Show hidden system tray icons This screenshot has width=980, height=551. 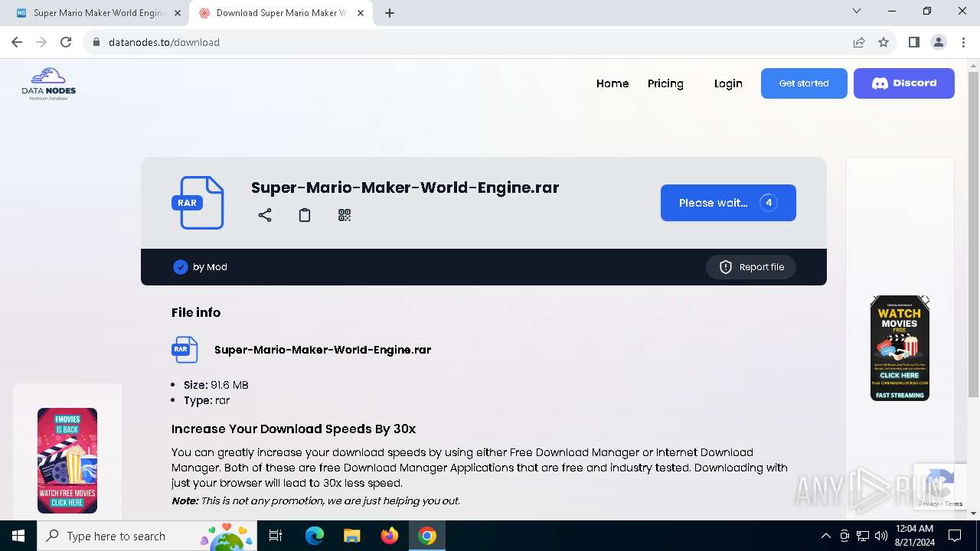825,536
